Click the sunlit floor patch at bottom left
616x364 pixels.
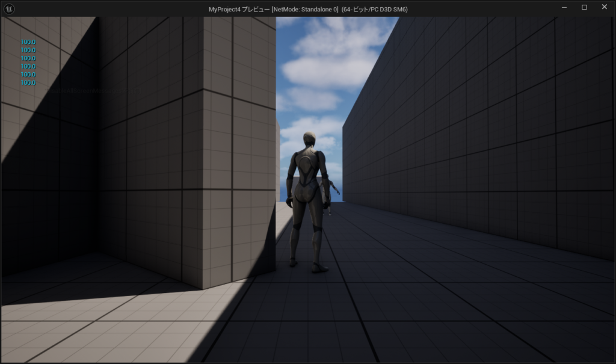point(120,325)
